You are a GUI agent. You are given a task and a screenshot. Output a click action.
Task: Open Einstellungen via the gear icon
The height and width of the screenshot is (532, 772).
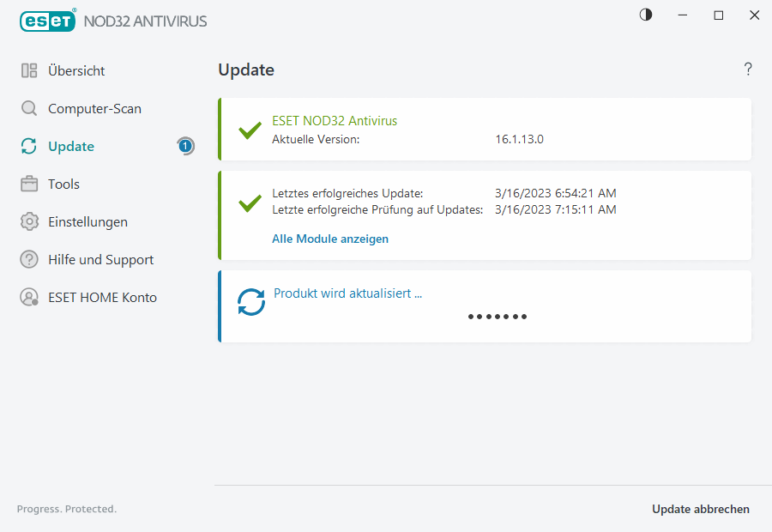(28, 221)
